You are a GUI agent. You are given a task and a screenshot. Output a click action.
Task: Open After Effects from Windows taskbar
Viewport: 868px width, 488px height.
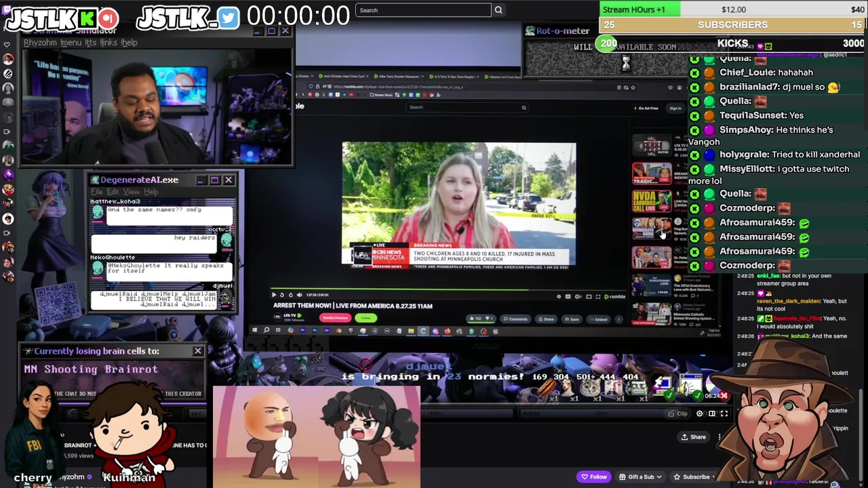pos(327,331)
